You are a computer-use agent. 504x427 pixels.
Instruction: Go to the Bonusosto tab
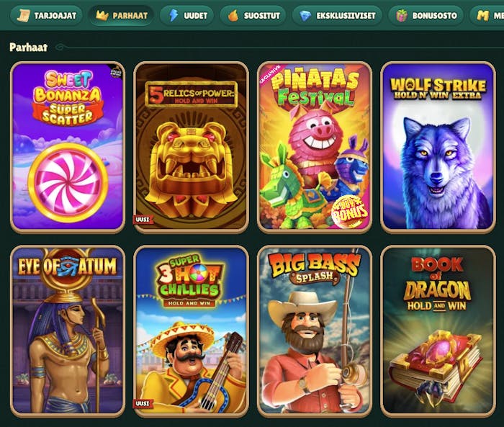426,15
